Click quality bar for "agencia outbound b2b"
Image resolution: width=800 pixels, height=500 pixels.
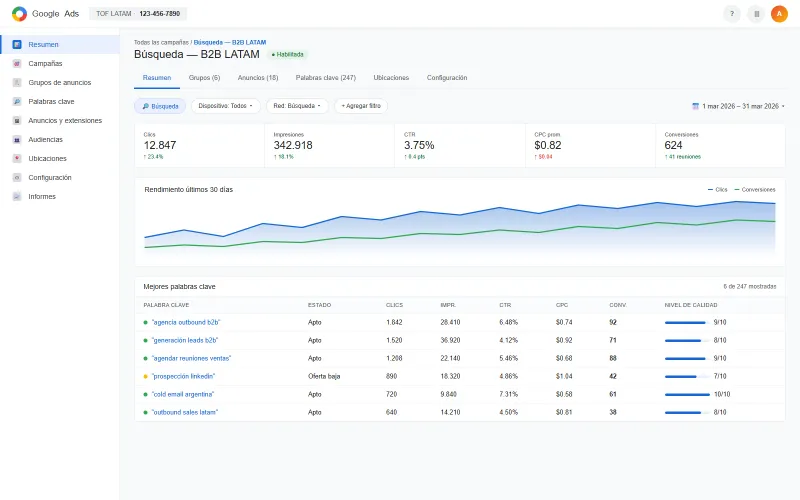pos(687,322)
